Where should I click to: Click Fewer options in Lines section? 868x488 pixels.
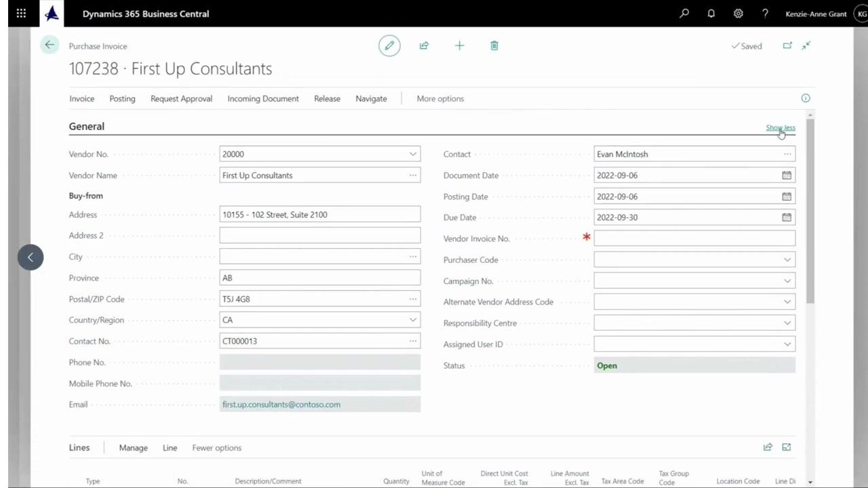point(216,448)
